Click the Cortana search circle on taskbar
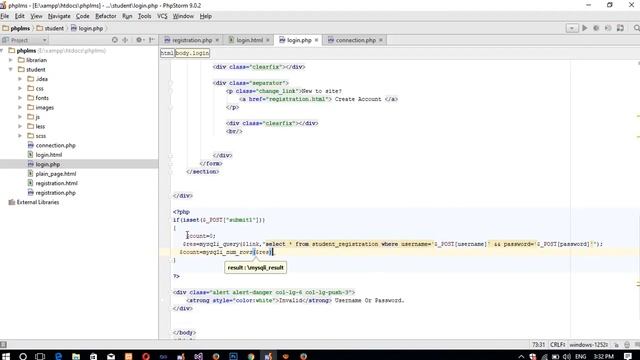Screen dimensions: 640x360 coord(23,356)
